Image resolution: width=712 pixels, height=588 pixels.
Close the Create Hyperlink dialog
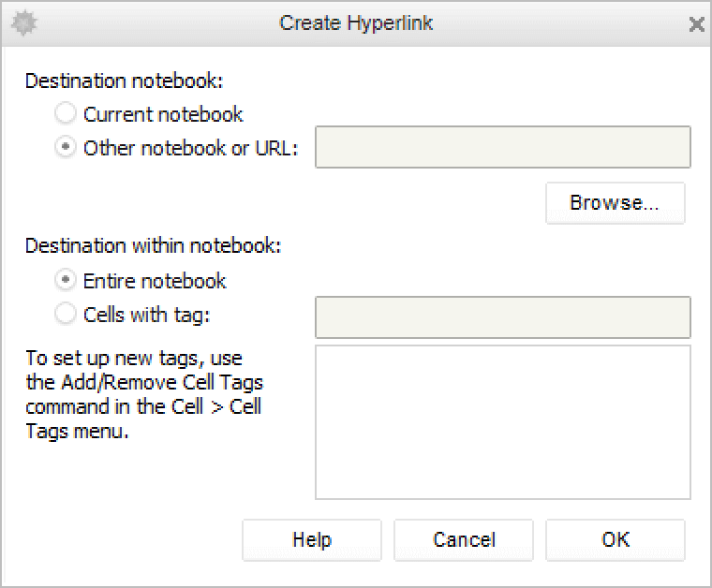tap(696, 24)
